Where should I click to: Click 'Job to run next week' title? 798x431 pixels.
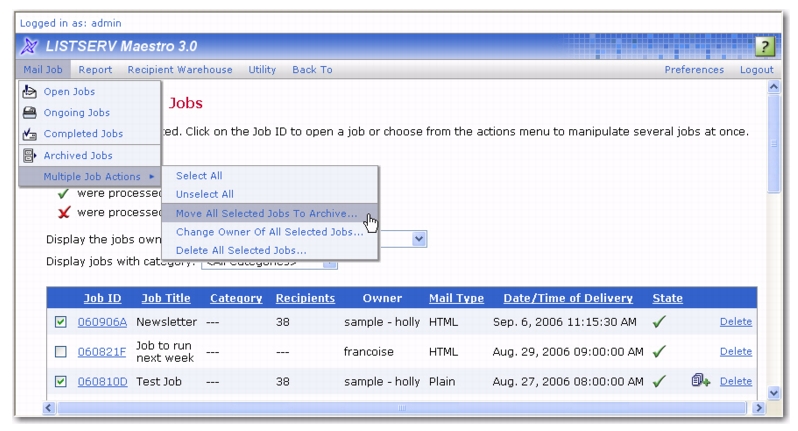(165, 352)
